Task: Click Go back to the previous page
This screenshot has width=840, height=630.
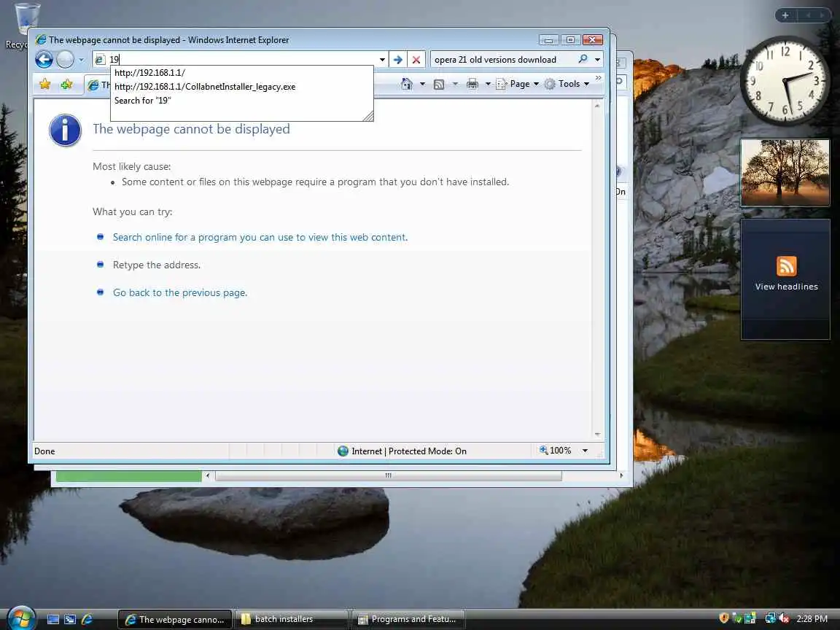Action: (180, 293)
